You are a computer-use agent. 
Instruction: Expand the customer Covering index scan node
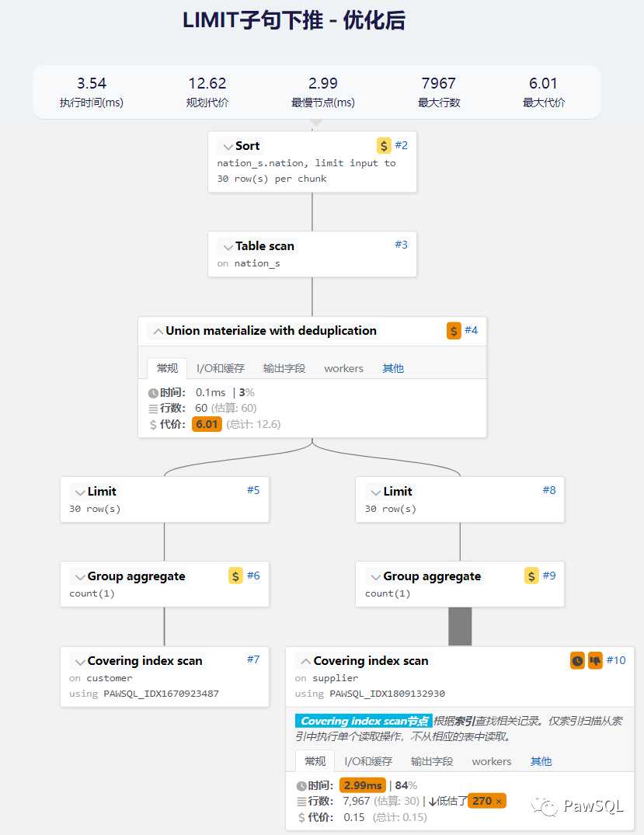point(79,661)
